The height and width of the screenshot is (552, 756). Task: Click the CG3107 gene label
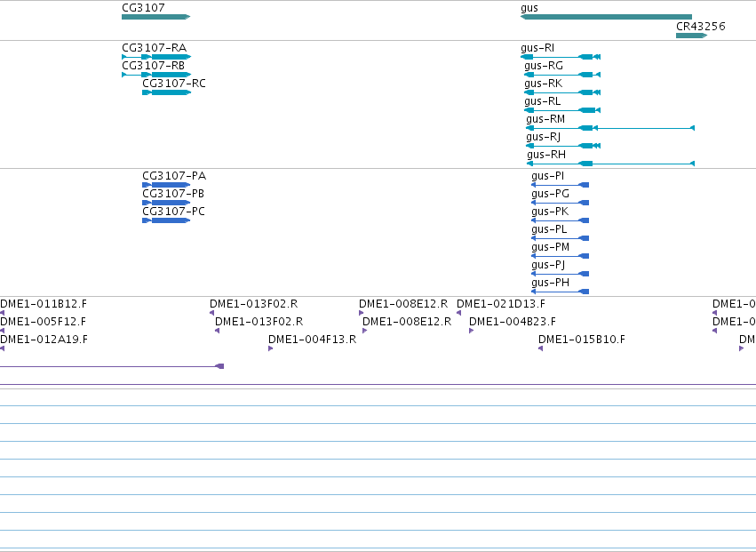143,8
